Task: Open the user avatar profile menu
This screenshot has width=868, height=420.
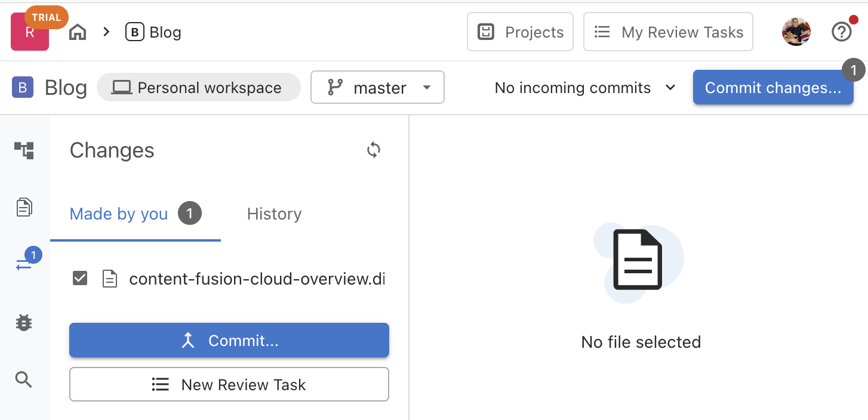Action: [796, 32]
